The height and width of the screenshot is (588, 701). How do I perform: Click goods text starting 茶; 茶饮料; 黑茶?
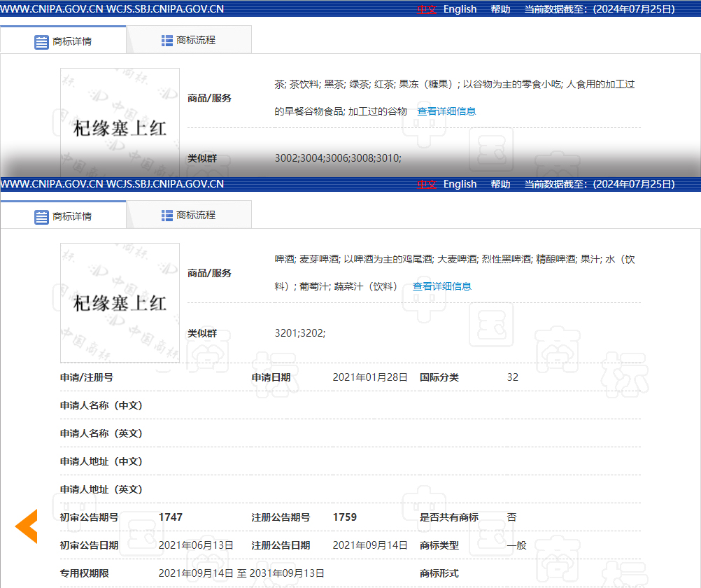pyautogui.click(x=455, y=97)
